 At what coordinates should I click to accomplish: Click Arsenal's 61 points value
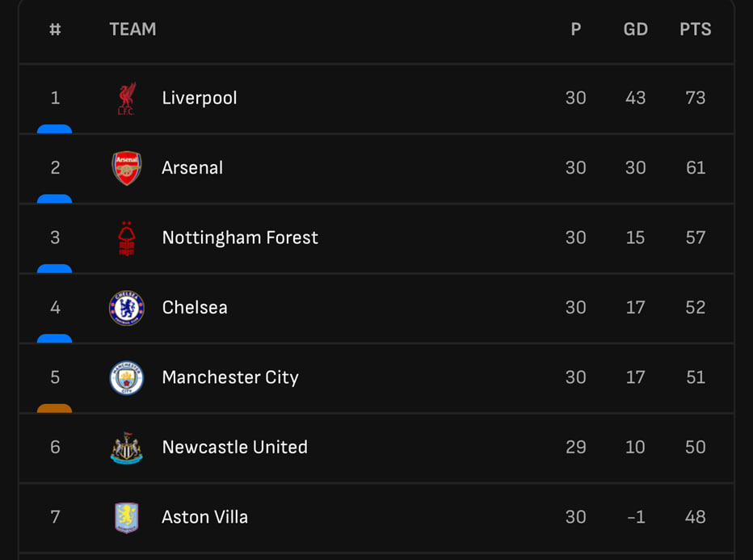click(696, 167)
